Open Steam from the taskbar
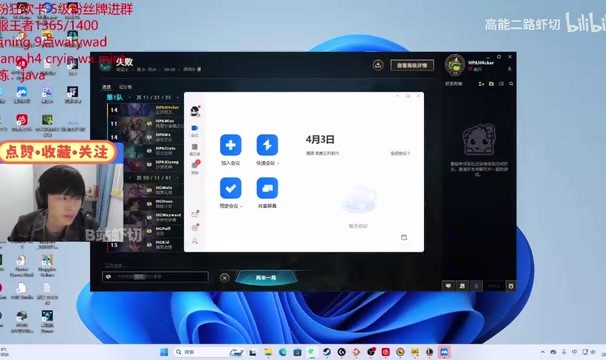The height and width of the screenshot is (360, 606). click(x=327, y=352)
